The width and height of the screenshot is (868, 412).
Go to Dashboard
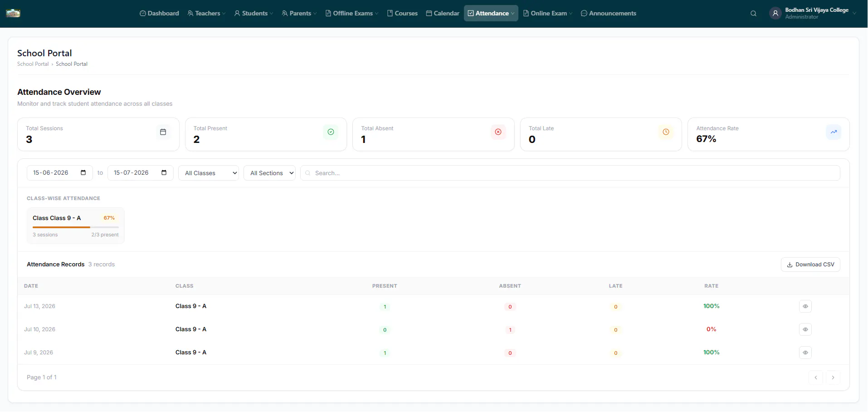coord(159,14)
